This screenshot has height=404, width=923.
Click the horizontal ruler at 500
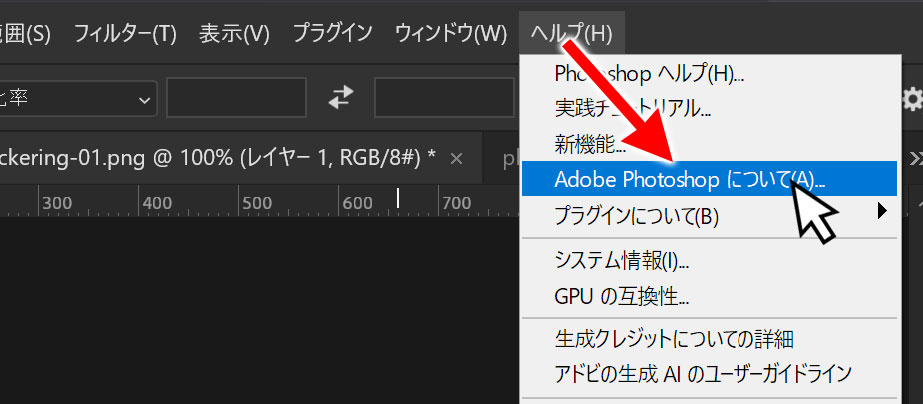[x=257, y=204]
